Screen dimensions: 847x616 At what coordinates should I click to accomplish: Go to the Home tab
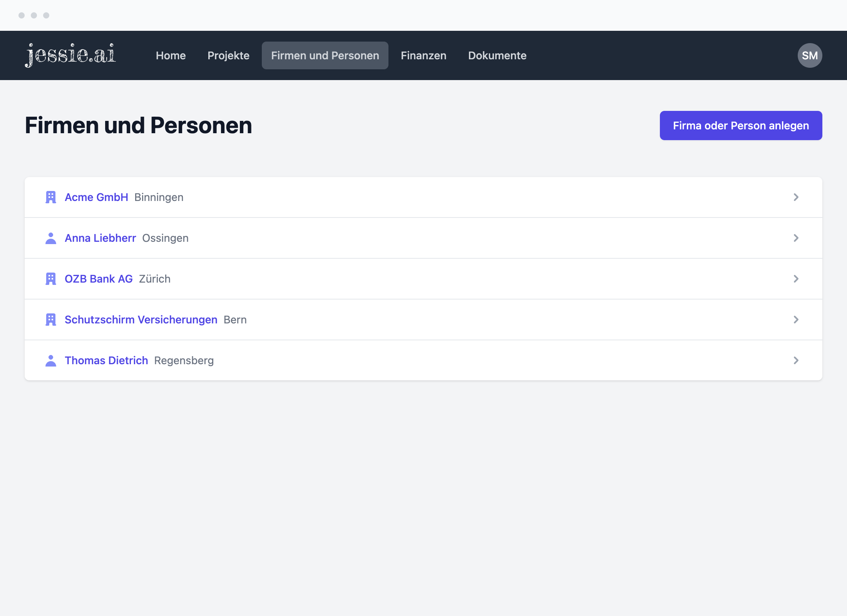point(171,55)
